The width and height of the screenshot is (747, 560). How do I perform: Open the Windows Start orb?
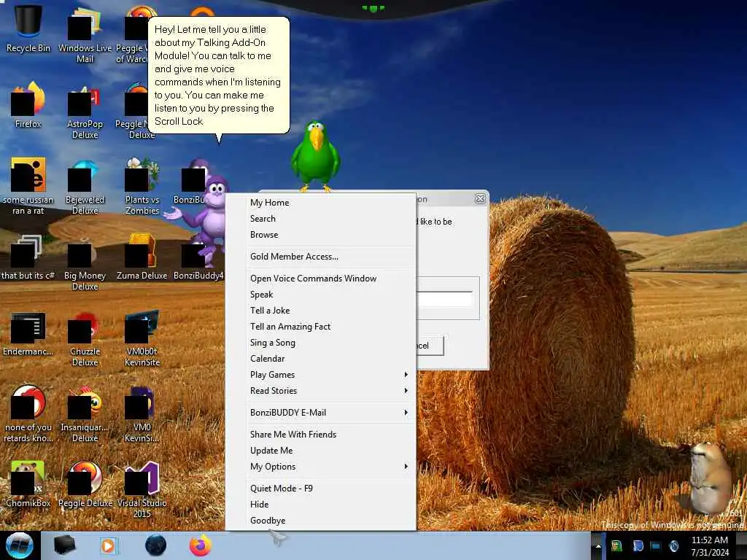tap(20, 545)
